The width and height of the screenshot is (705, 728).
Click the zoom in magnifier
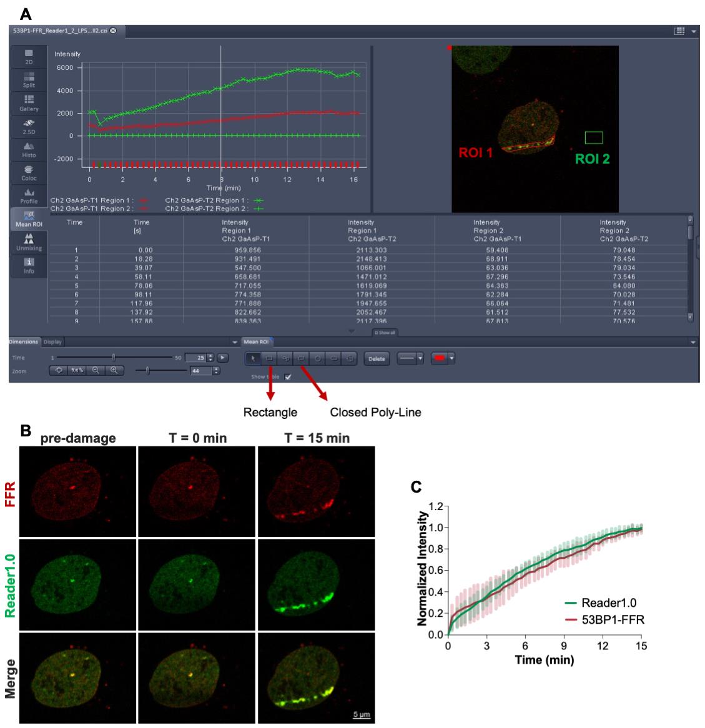tap(114, 370)
